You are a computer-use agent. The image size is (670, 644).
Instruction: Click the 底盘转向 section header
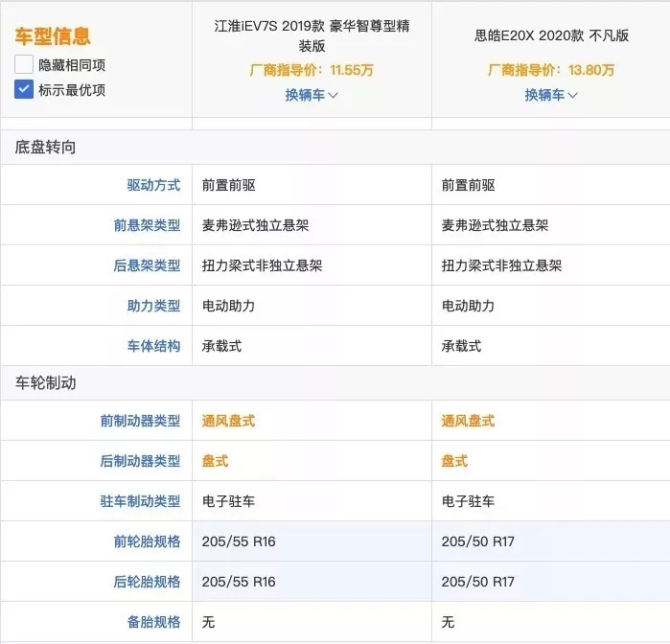(x=45, y=147)
